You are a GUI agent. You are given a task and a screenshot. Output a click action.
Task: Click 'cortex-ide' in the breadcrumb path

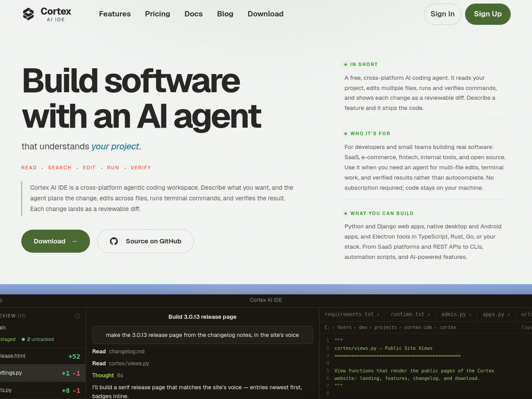(x=419, y=327)
